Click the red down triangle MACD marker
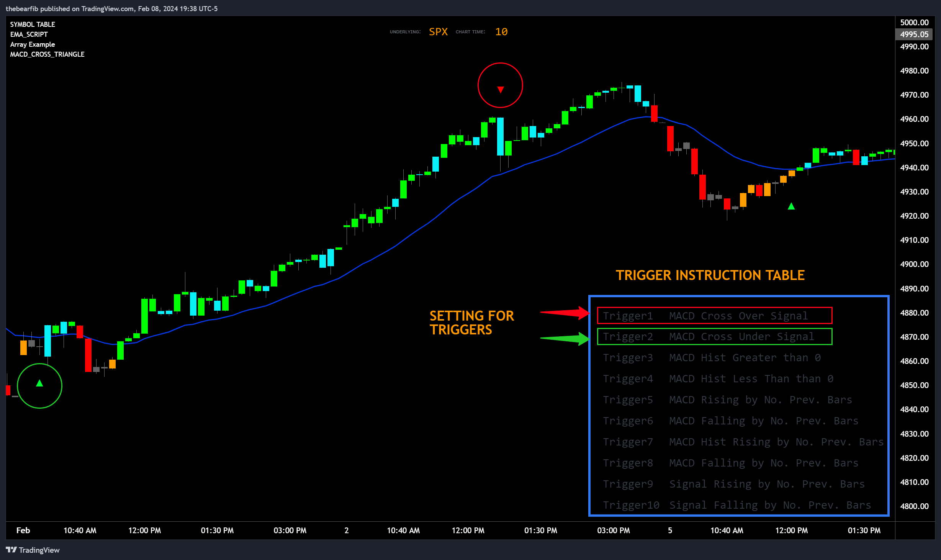This screenshot has height=560, width=941. coord(500,90)
